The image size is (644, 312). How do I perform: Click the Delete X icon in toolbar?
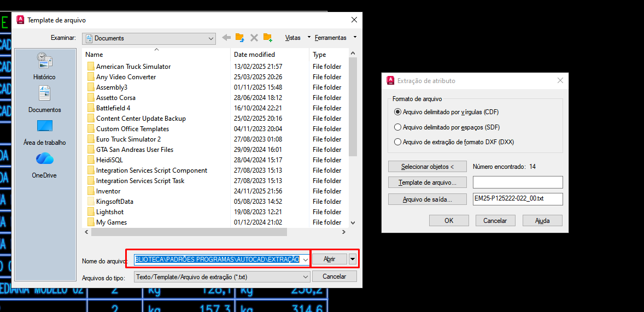tap(254, 38)
